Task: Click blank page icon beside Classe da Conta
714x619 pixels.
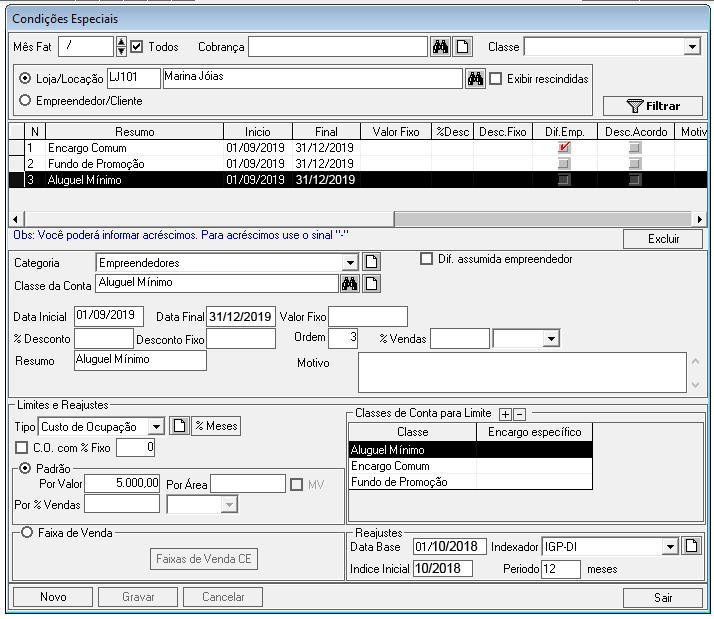Action: pyautogui.click(x=371, y=284)
